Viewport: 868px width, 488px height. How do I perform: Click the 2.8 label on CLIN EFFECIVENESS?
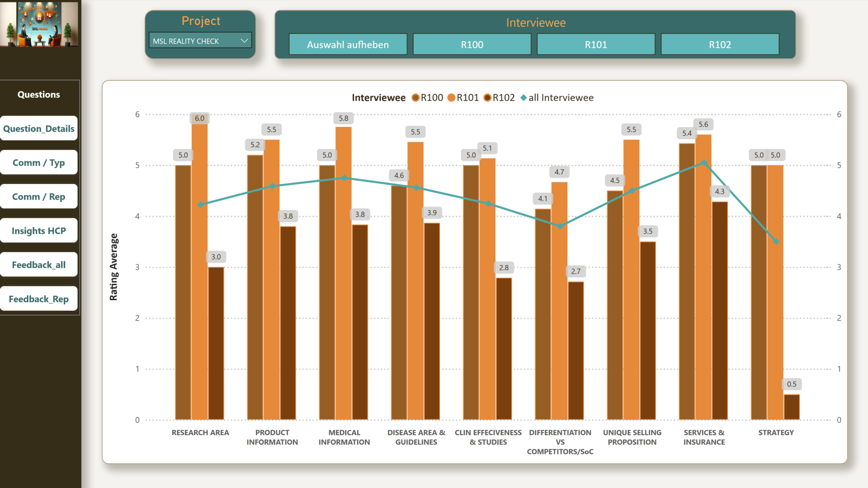504,267
